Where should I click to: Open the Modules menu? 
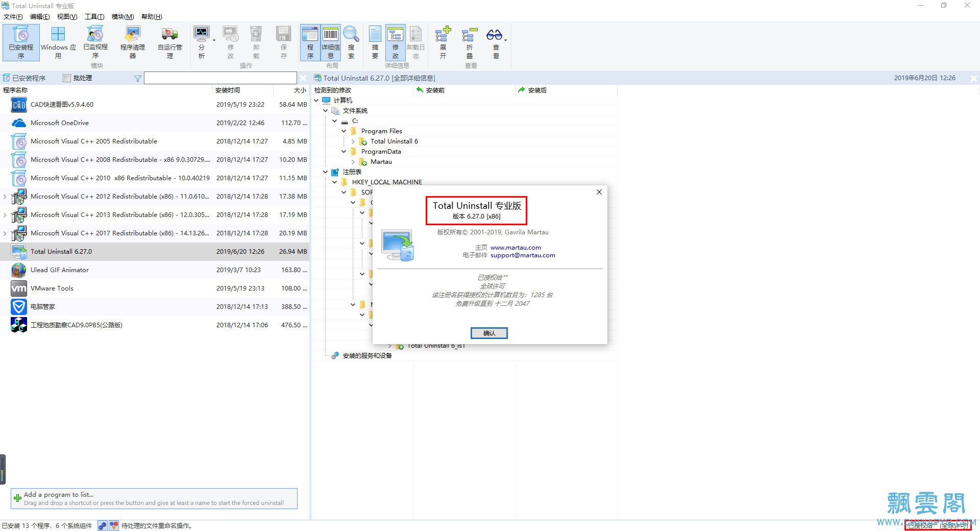(122, 17)
